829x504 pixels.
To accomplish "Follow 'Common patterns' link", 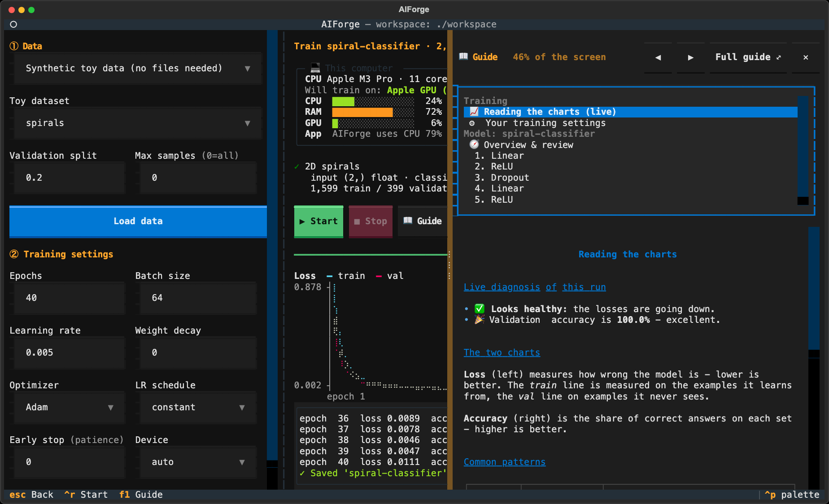I will click(x=505, y=462).
